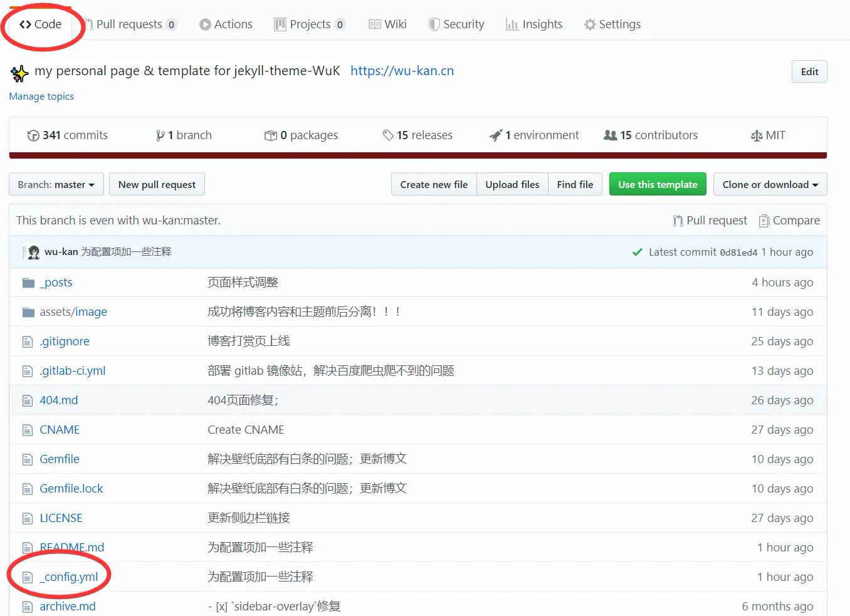
Task: Click the Pull request link in branch bar
Action: (710, 221)
